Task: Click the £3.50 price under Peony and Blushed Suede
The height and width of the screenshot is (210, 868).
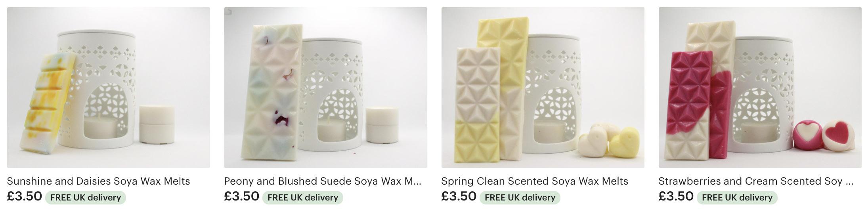Action: (242, 196)
